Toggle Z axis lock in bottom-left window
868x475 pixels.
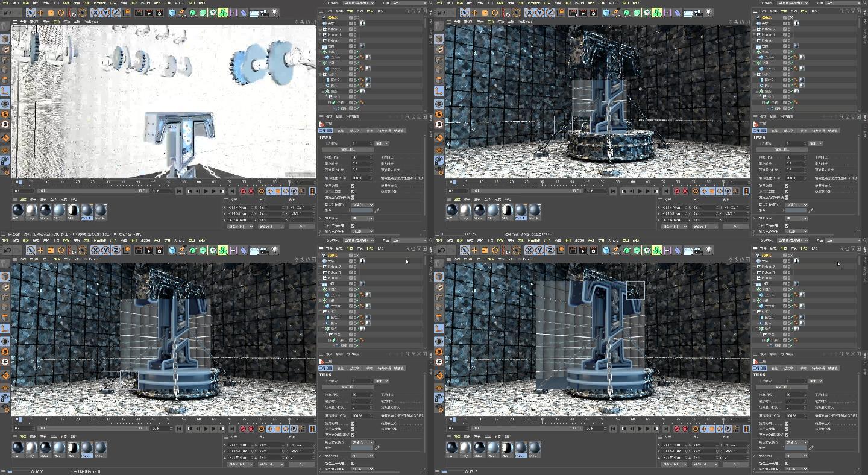(116, 250)
